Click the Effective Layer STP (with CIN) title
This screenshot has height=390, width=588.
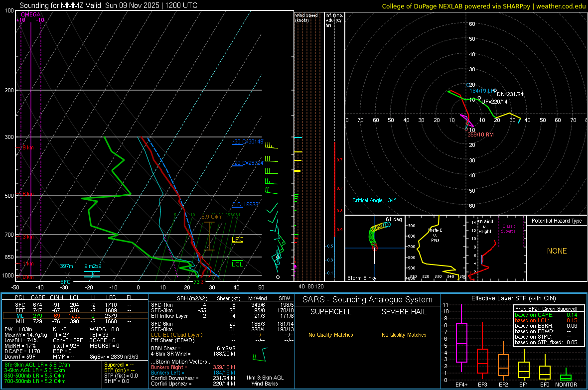click(513, 298)
